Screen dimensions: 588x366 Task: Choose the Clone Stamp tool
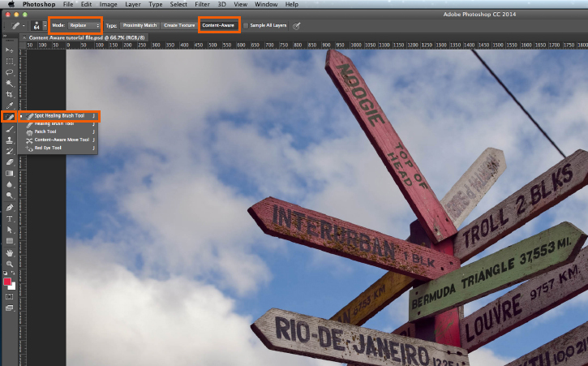coord(10,140)
